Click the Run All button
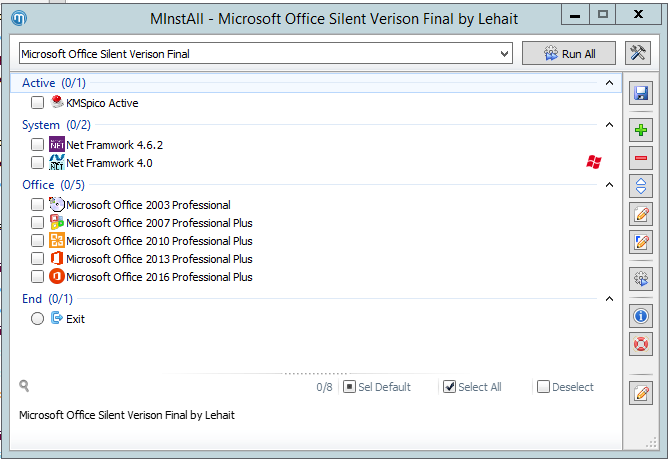This screenshot has height=461, width=671. [x=569, y=54]
